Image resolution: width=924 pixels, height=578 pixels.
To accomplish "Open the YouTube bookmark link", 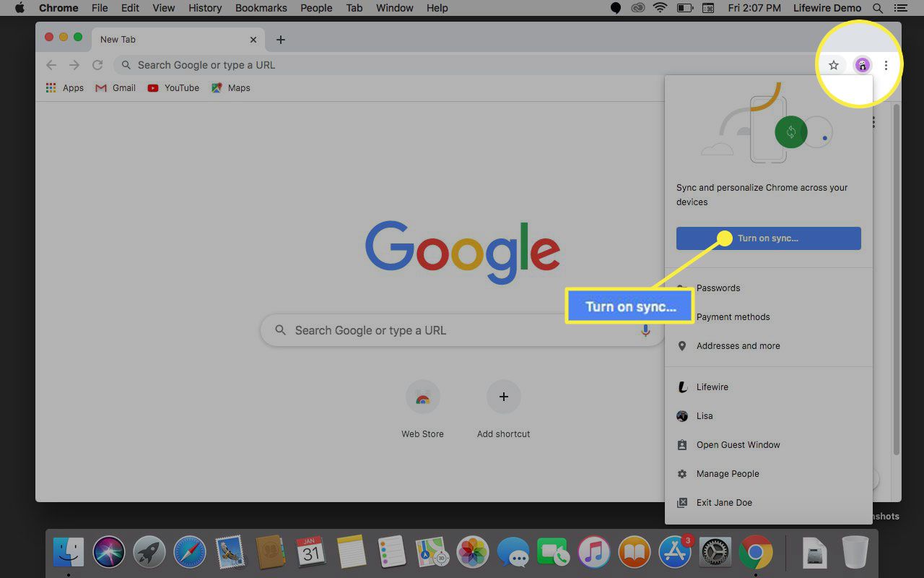I will 173,88.
